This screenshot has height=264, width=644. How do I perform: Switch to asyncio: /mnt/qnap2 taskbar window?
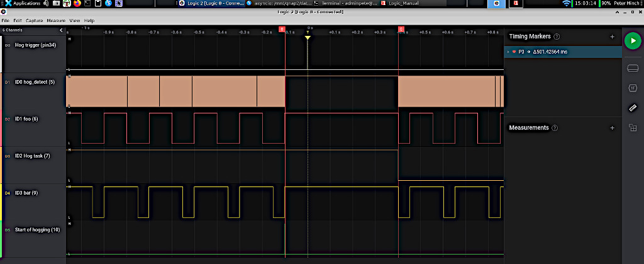[x=278, y=3]
